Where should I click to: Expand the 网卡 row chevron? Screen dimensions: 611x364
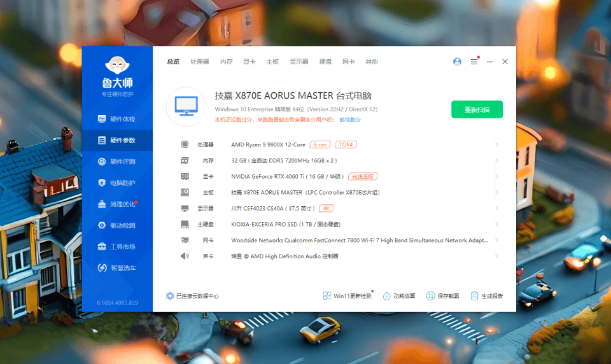[496, 240]
